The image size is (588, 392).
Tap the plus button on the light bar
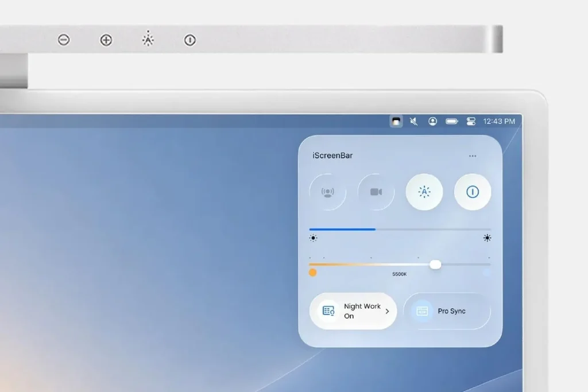106,40
